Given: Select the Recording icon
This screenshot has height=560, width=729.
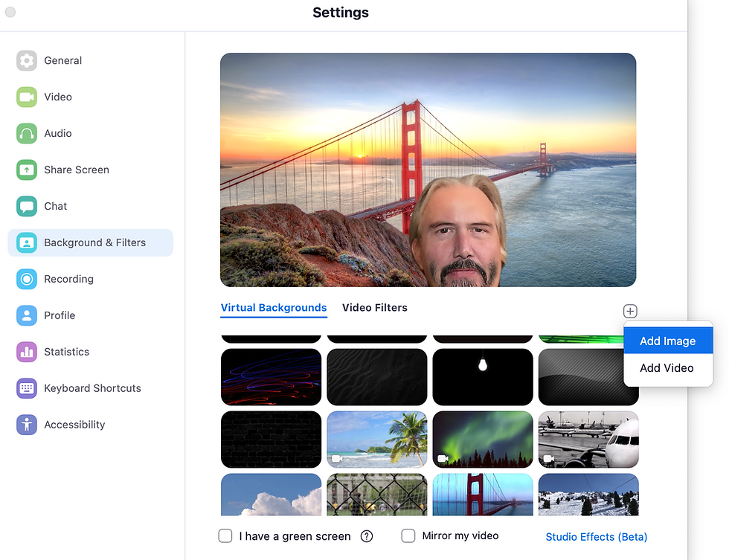Looking at the screenshot, I should pos(27,279).
